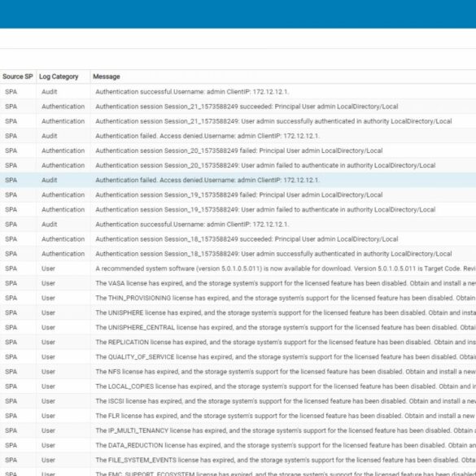The image size is (476, 476).
Task: Click SPA source in the ISCSI license row
Action: pos(11,401)
